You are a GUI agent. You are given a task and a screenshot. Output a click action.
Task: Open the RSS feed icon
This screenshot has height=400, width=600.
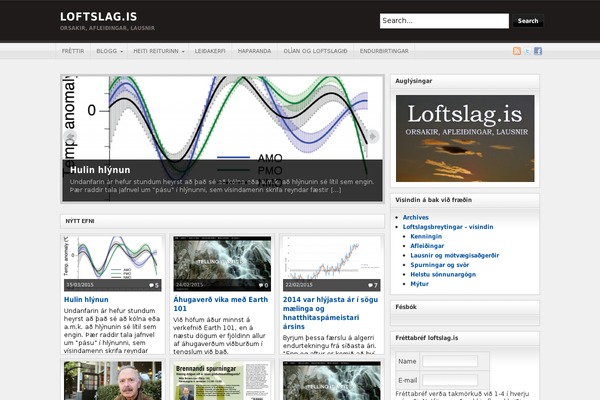(x=517, y=51)
